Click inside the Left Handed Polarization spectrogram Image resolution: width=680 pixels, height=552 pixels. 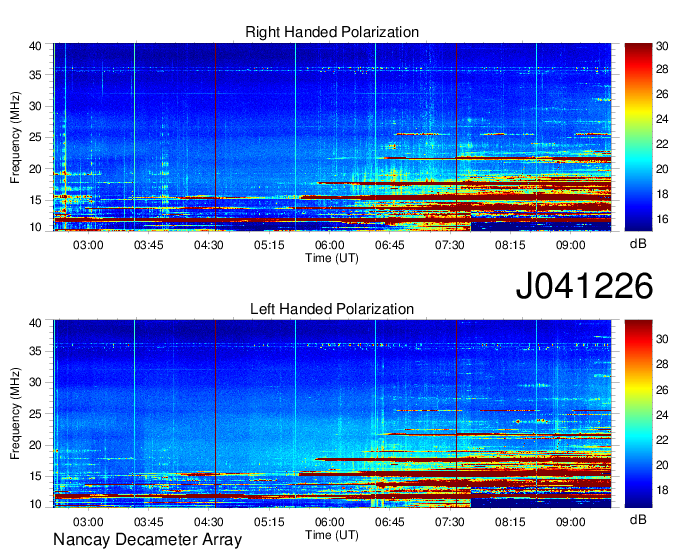[332, 414]
